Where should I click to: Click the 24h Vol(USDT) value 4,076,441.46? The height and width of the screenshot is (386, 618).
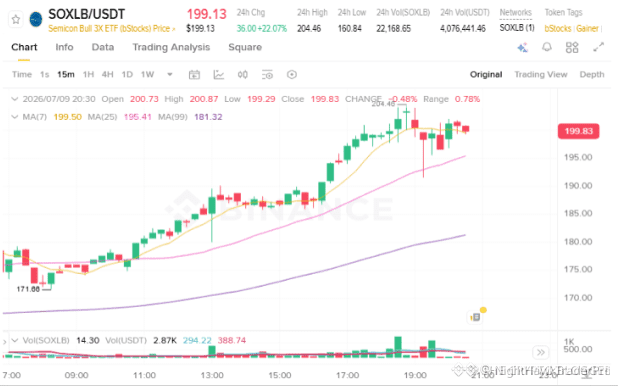coord(463,29)
